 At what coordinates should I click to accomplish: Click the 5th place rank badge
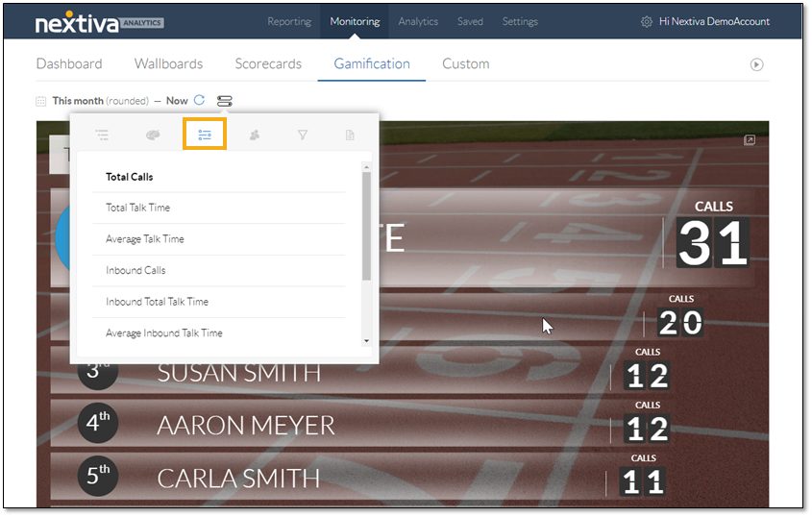98,476
